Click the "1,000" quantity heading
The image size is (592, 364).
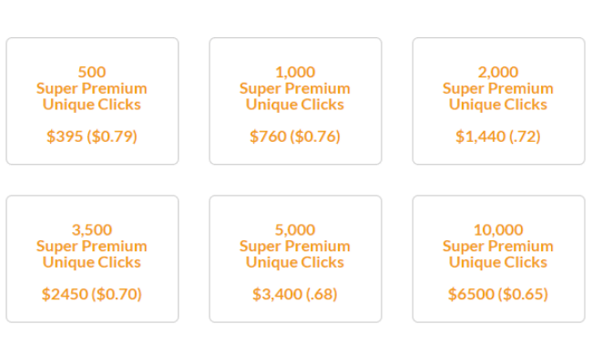295,72
